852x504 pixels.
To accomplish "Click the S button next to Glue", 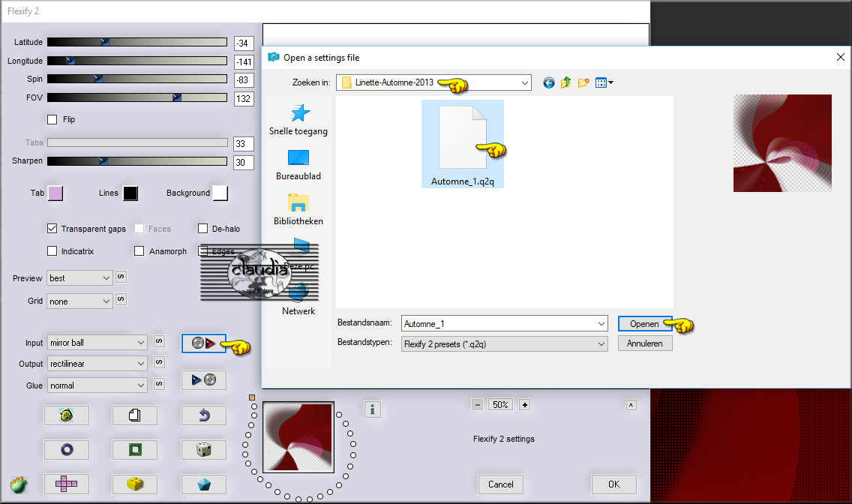I will pyautogui.click(x=159, y=384).
